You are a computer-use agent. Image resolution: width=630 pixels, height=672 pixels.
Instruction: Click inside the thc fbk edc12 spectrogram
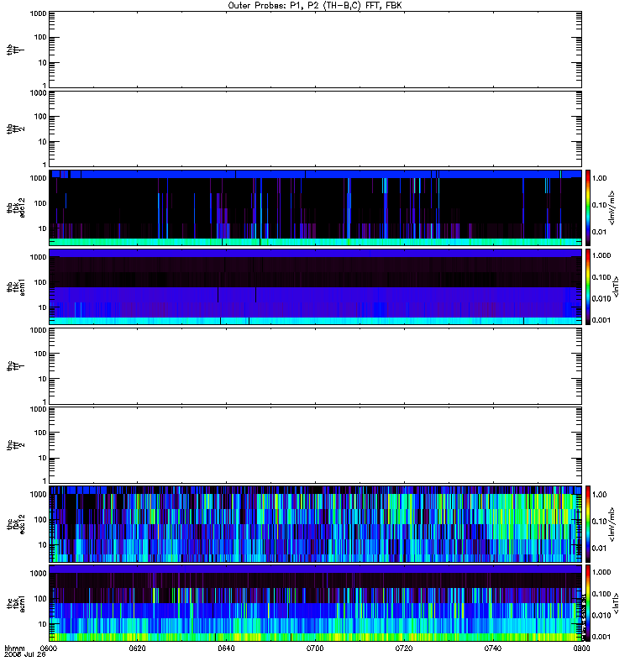point(315,524)
